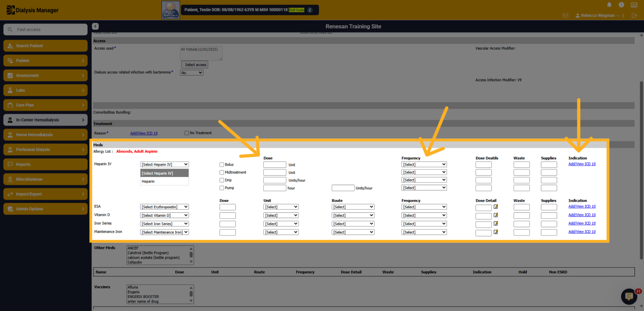Click the notification bell icon
Image resolution: width=644 pixels, height=311 pixels.
click(x=609, y=5)
